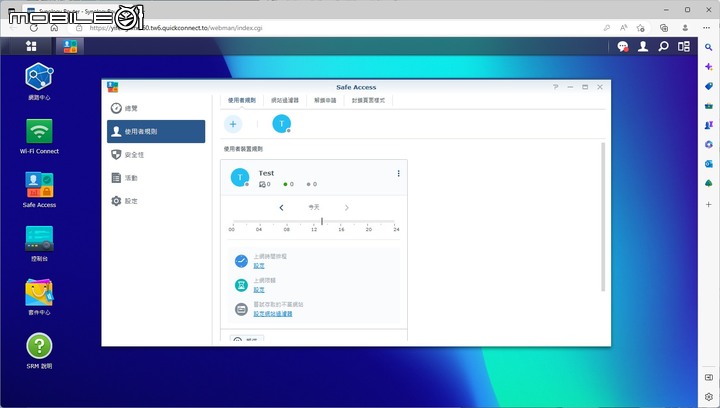Open the Safe Access window help button

click(x=556, y=87)
